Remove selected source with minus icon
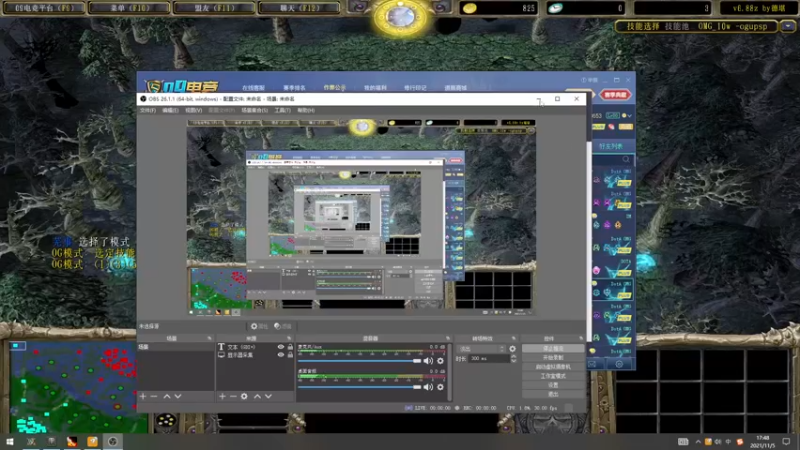The height and width of the screenshot is (450, 800). click(233, 396)
